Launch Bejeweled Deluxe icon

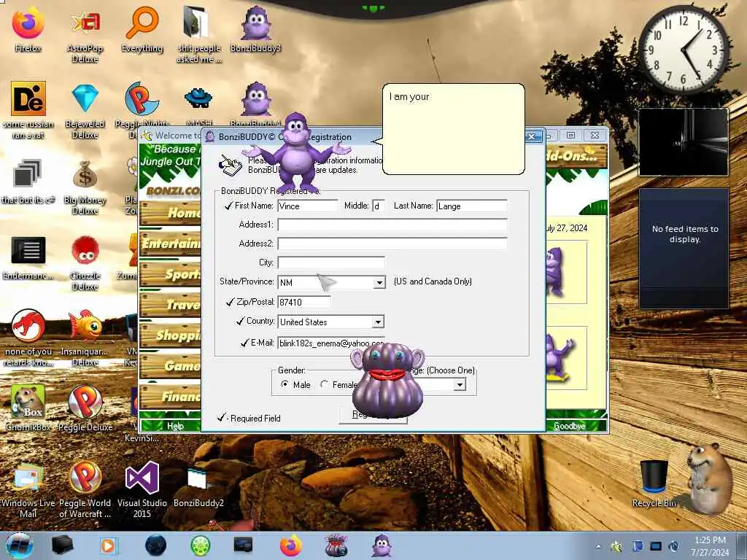[x=85, y=111]
